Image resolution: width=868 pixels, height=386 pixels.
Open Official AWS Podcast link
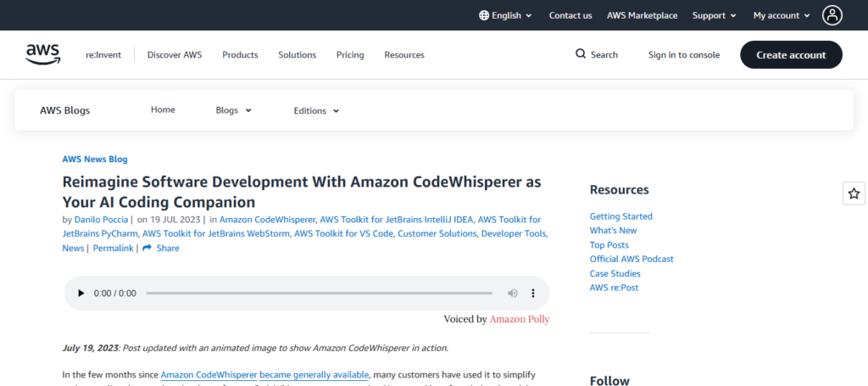click(x=632, y=259)
